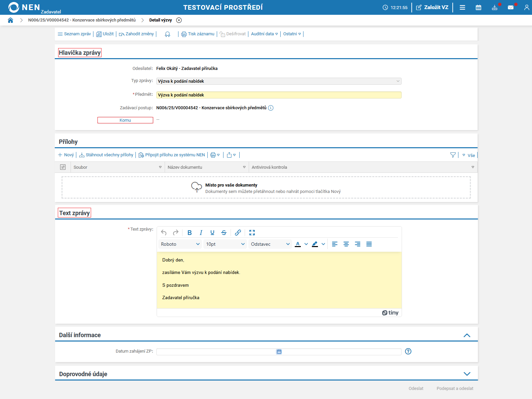Click the Komu button
This screenshot has width=532, height=399.
coord(125,120)
